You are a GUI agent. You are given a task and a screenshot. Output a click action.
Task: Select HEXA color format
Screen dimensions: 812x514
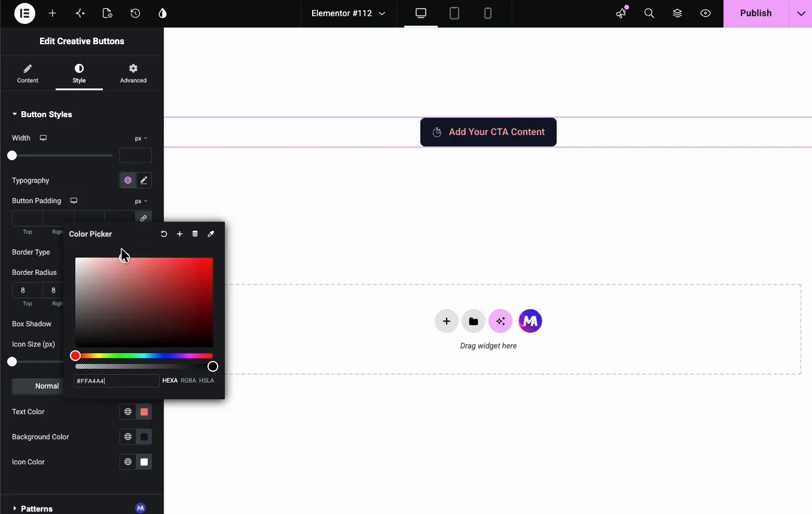click(x=170, y=380)
